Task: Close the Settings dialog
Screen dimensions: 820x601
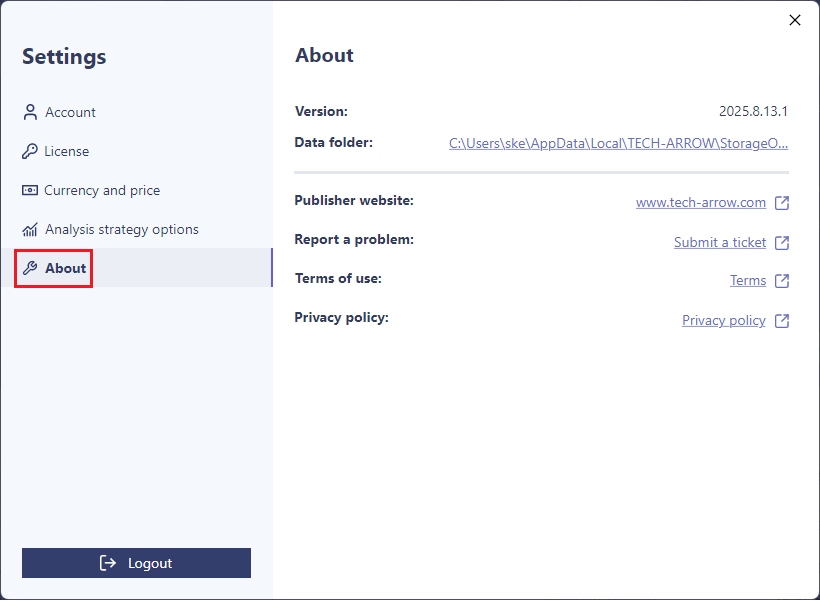Action: point(795,20)
